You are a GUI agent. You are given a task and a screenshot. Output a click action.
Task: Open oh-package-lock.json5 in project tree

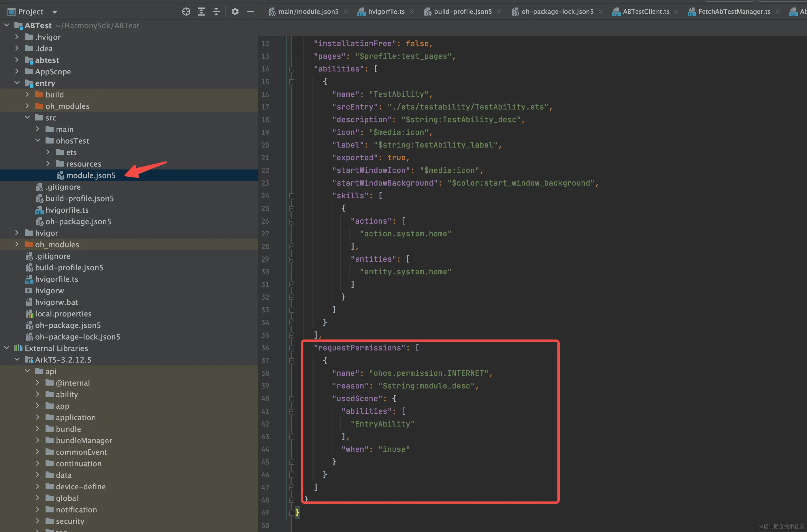77,337
